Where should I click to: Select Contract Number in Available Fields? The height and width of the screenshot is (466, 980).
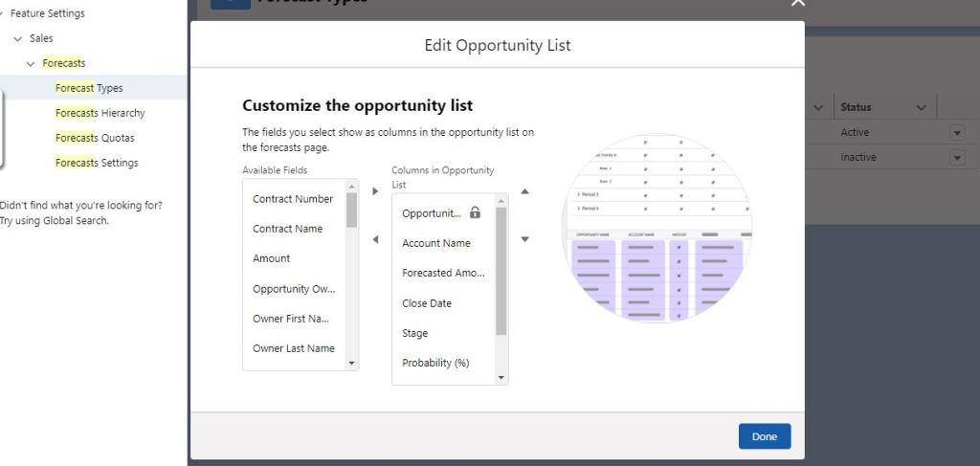pyautogui.click(x=293, y=199)
